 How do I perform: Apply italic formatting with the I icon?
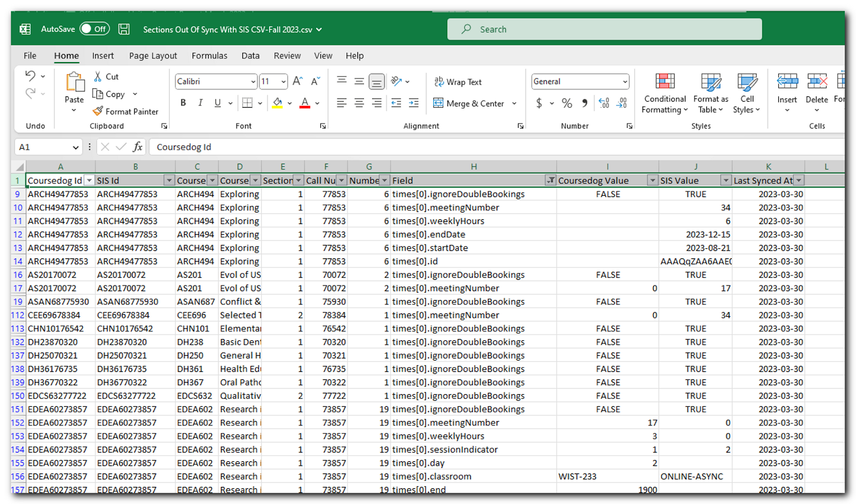[200, 103]
